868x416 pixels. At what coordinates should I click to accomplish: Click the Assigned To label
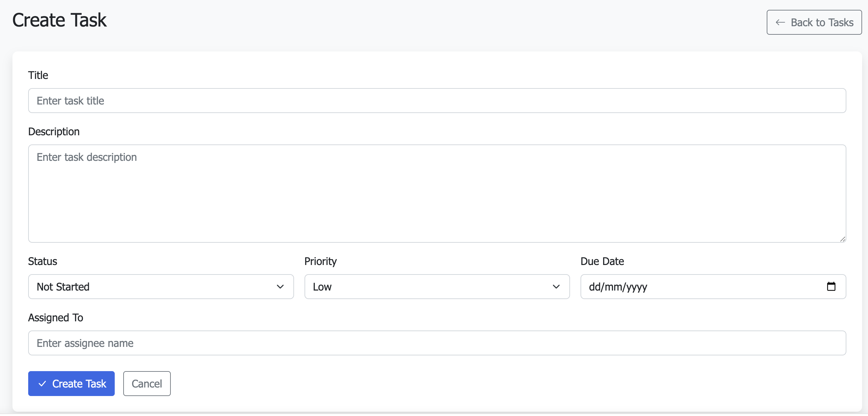(x=56, y=317)
